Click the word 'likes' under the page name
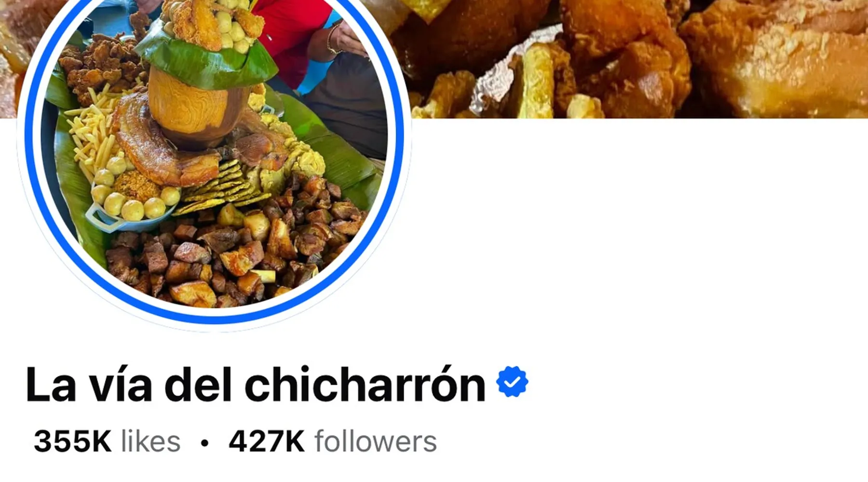 [150, 441]
